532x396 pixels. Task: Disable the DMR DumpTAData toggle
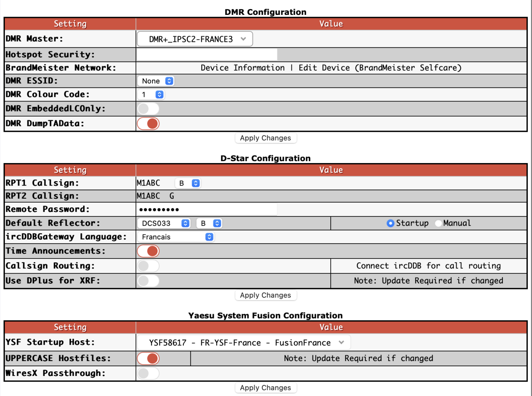(148, 124)
